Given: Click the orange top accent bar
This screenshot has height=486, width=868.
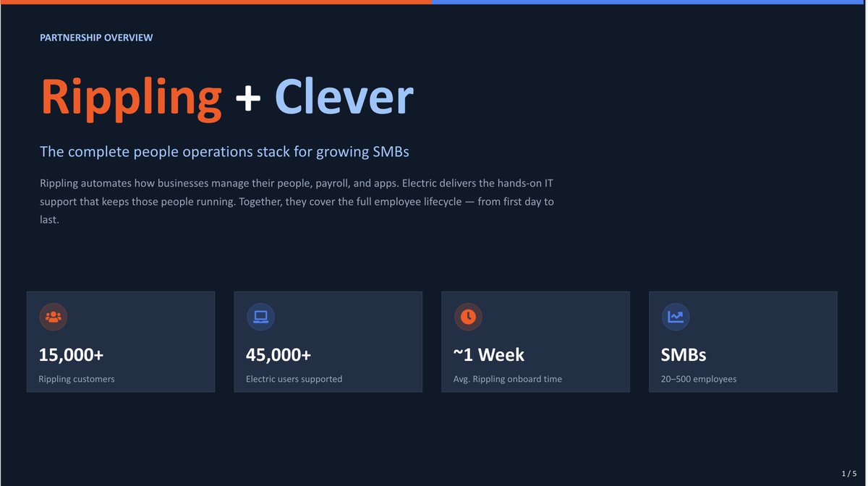Looking at the screenshot, I should click(x=216, y=2).
